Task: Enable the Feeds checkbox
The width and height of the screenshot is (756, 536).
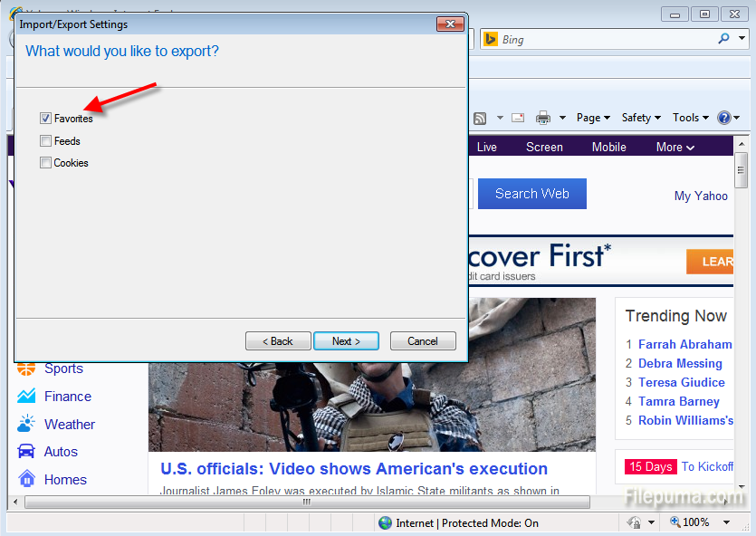Action: [x=45, y=141]
